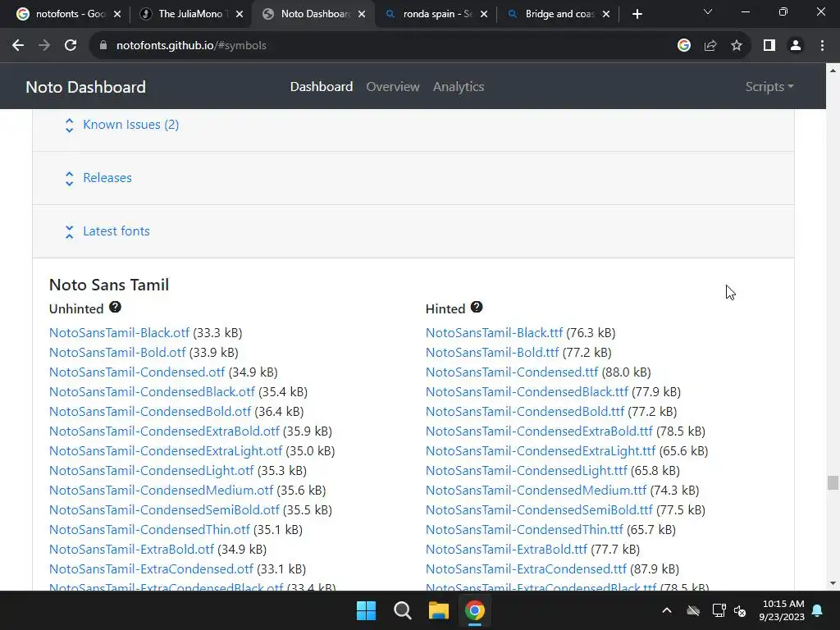The height and width of the screenshot is (630, 840).
Task: Open the browser side panel
Action: [769, 46]
